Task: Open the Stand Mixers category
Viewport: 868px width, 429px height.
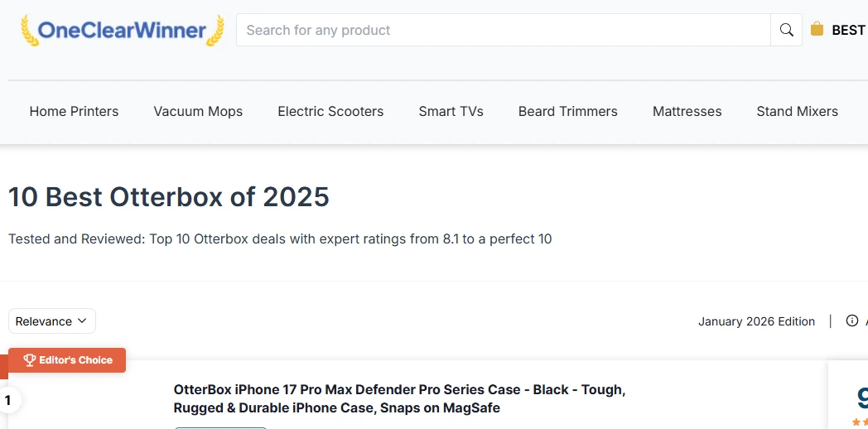Action: click(x=797, y=112)
